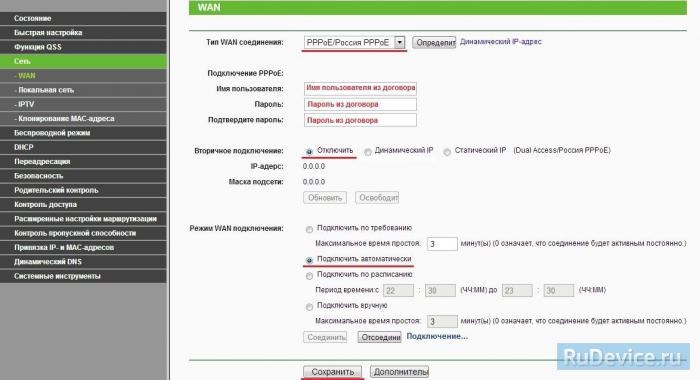The image size is (700, 380).
Task: Open Функция QSS section
Action: pyautogui.click(x=83, y=47)
